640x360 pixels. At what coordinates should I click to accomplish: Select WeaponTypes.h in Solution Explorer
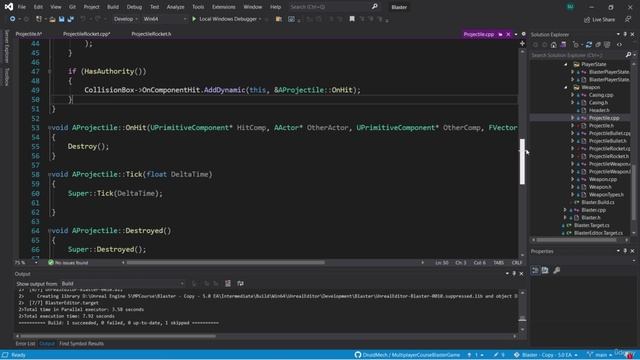(x=606, y=195)
